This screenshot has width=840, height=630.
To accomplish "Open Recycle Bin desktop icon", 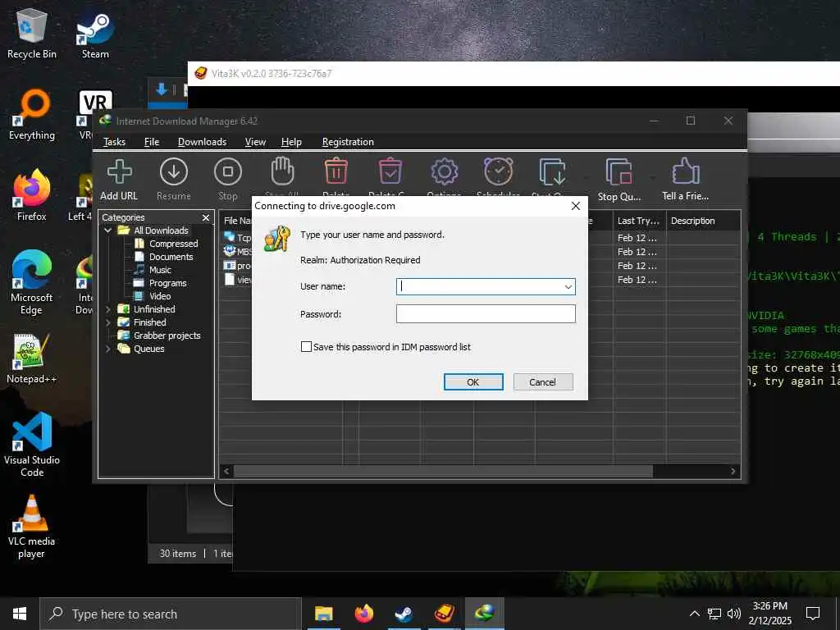I will [32, 33].
